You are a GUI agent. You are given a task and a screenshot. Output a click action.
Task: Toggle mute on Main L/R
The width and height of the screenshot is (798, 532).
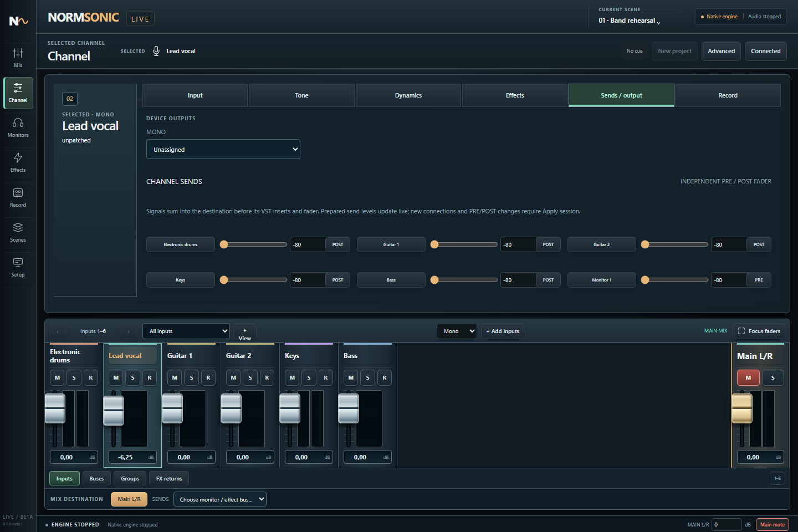pyautogui.click(x=748, y=377)
